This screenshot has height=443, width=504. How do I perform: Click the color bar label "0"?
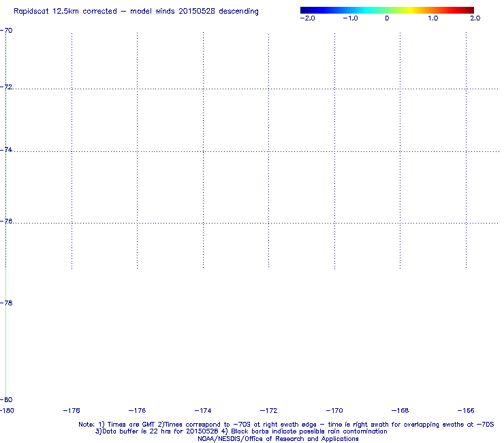387,18
